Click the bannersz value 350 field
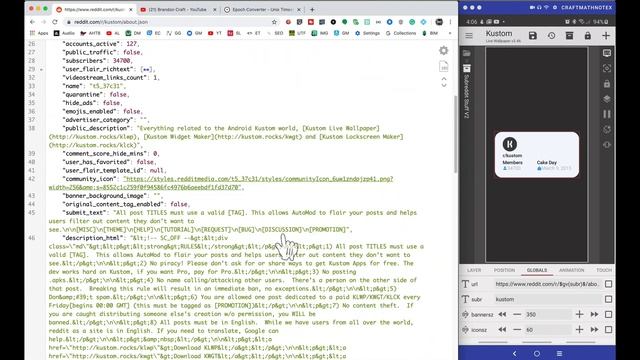Viewport: 640px width, 360px height. coord(548,314)
